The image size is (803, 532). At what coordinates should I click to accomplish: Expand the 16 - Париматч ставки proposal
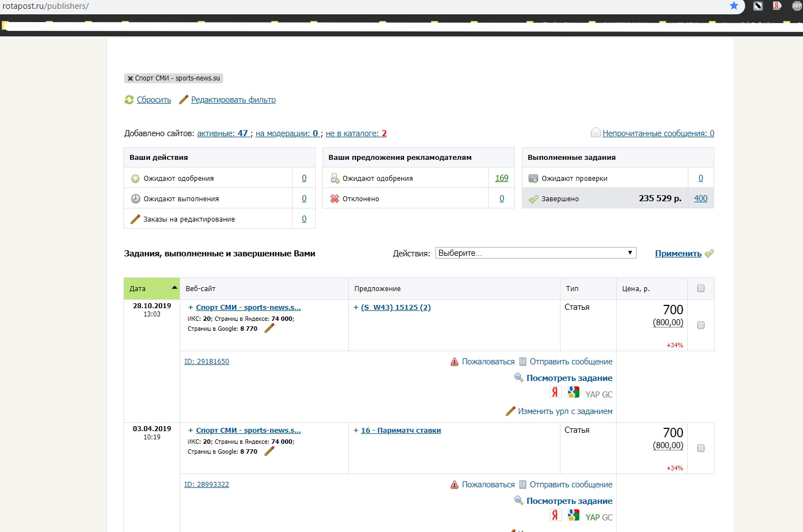[x=356, y=431]
